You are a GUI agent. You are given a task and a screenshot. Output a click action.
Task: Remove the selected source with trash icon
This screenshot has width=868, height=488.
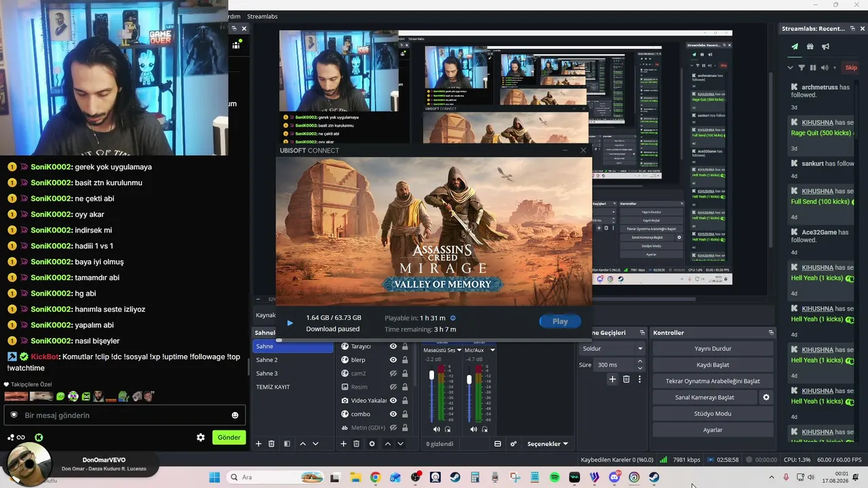point(356,444)
